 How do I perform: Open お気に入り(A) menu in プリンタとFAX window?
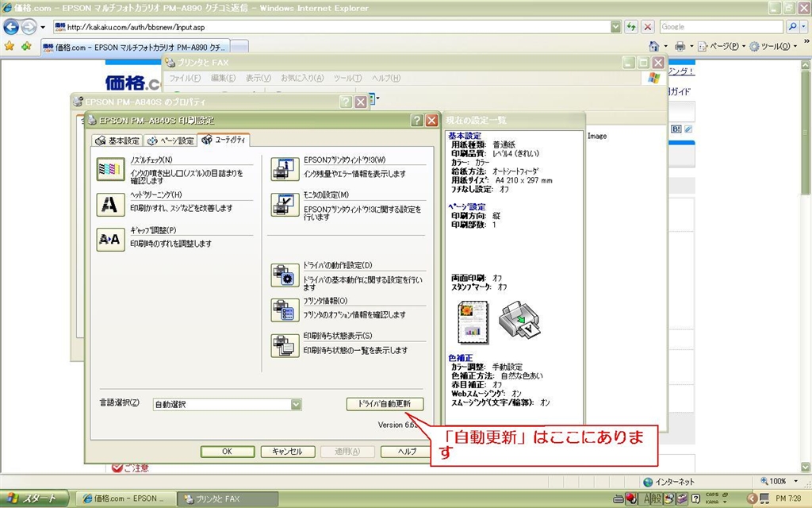(302, 78)
